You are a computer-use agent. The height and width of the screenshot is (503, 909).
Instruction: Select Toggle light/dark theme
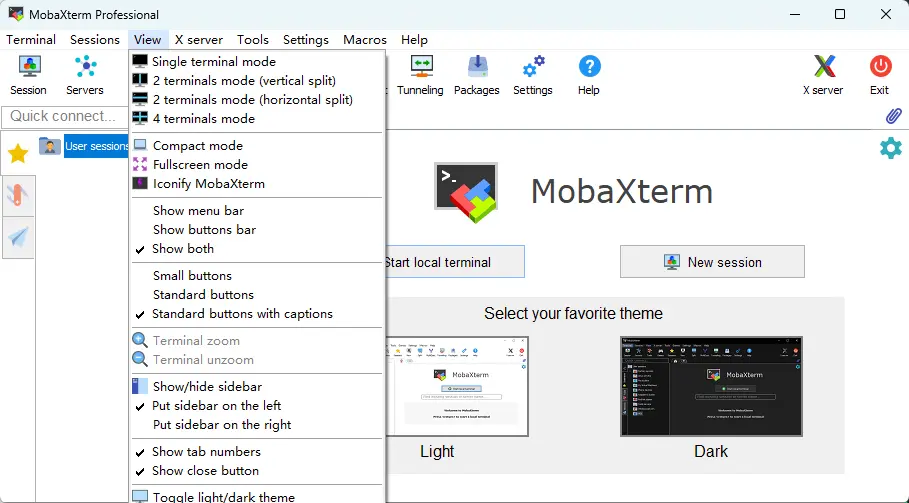(x=257, y=497)
